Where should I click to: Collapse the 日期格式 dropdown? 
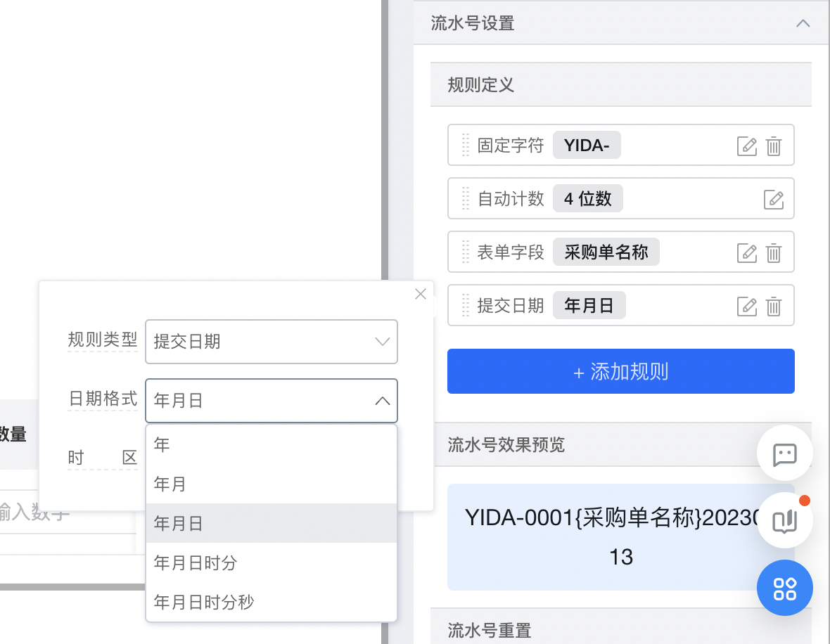[x=382, y=401]
